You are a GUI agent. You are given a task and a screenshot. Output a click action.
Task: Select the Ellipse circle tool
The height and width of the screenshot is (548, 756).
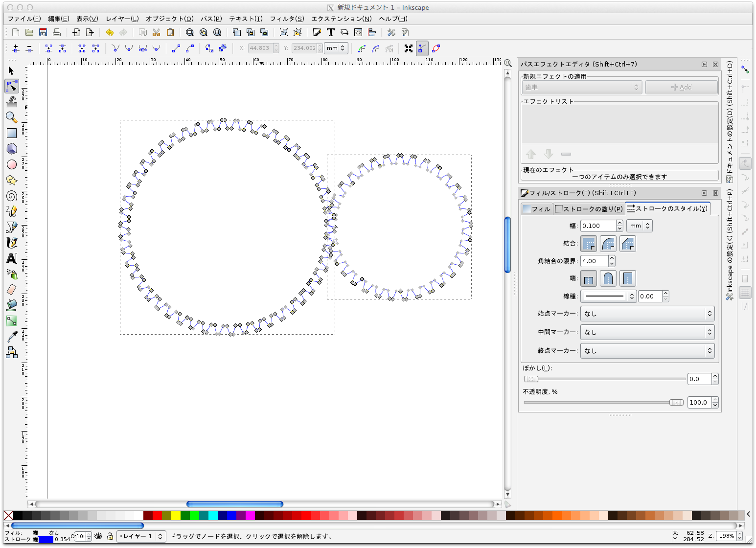[x=12, y=164]
